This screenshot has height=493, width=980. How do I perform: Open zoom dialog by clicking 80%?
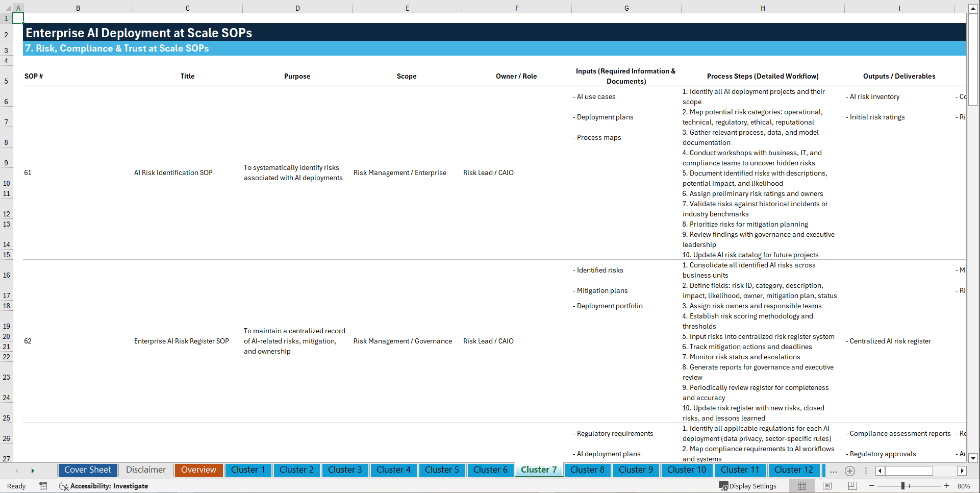pyautogui.click(x=964, y=486)
